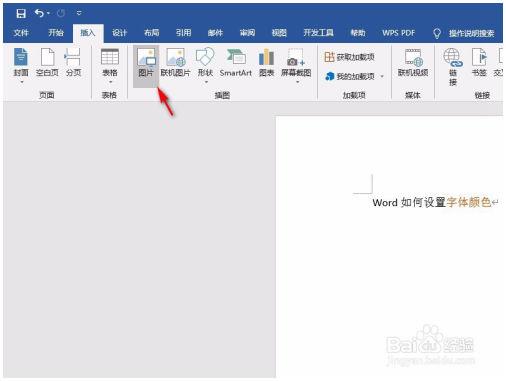
Task: Click 获取加载项 get add-ins button
Action: pyautogui.click(x=349, y=57)
